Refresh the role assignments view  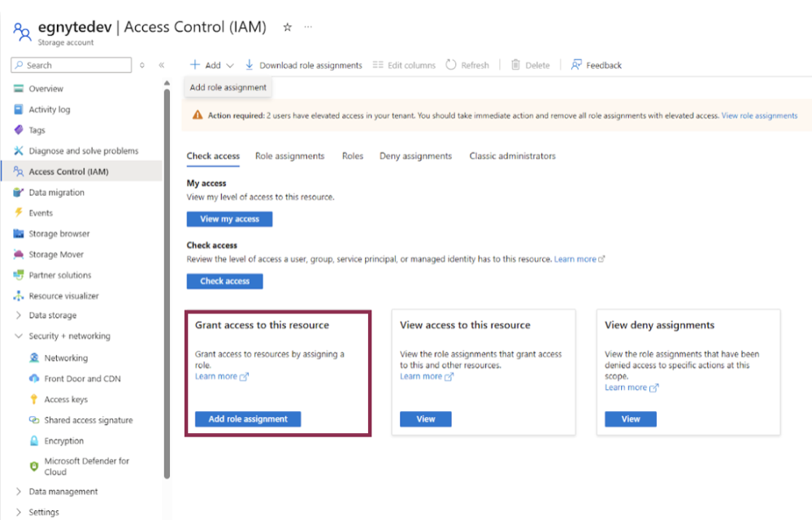[x=467, y=64]
